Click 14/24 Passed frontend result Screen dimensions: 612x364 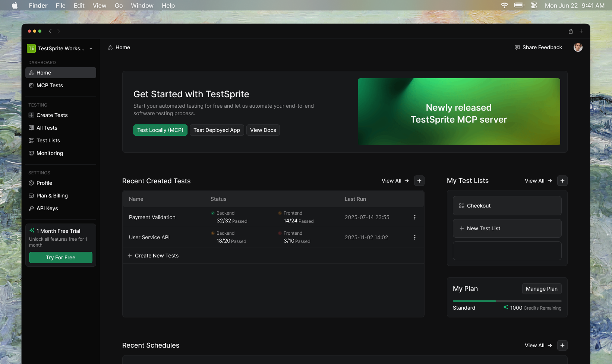tap(299, 221)
